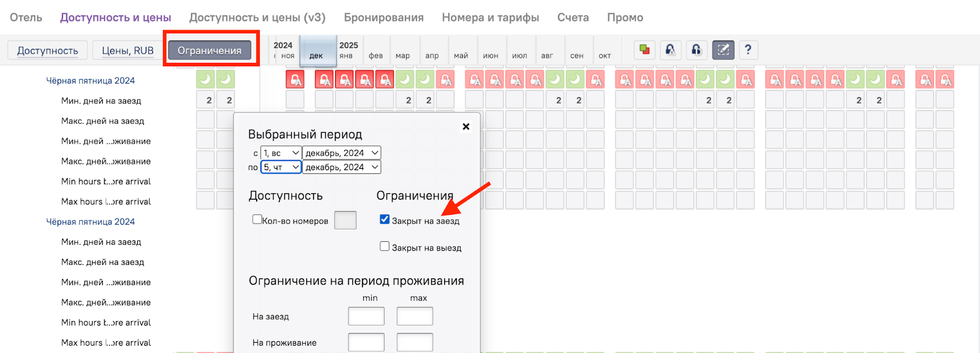Jump to авг in the month timeline
Image resolution: width=980 pixels, height=353 pixels.
tap(548, 55)
